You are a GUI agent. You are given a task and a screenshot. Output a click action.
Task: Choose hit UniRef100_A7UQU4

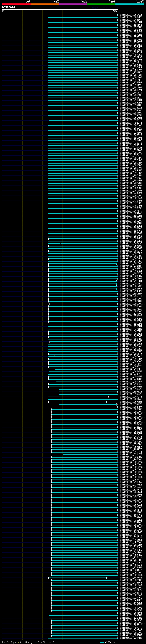click(131, 326)
